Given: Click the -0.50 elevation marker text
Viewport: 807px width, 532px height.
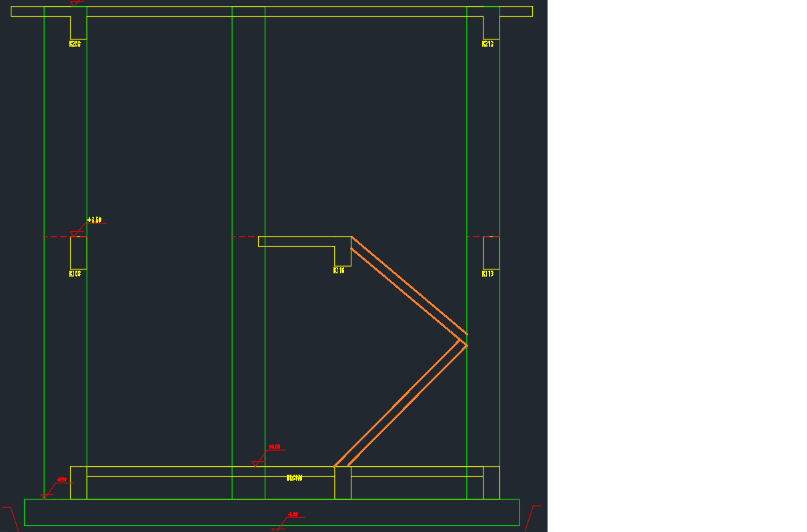Looking at the screenshot, I should (62, 479).
